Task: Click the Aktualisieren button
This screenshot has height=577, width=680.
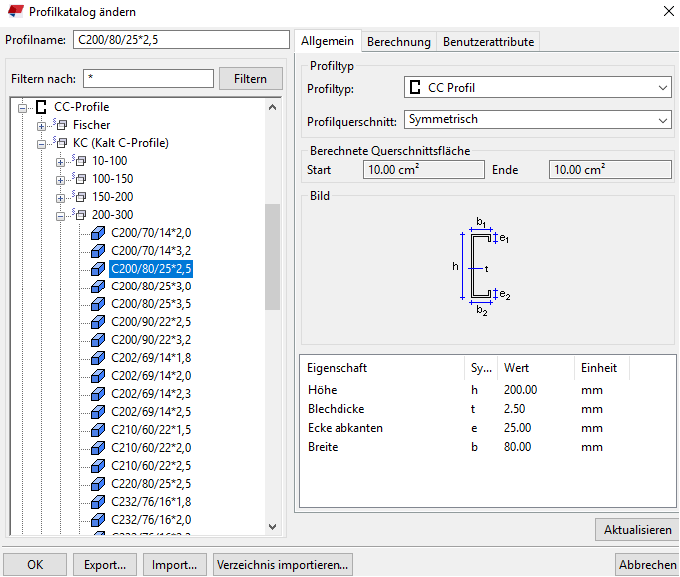Action: click(x=637, y=529)
